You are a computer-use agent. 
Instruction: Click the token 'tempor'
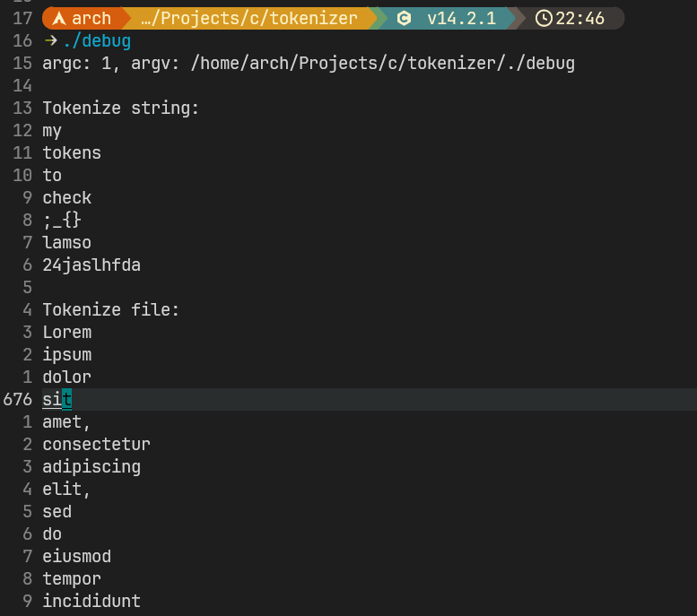(x=72, y=579)
